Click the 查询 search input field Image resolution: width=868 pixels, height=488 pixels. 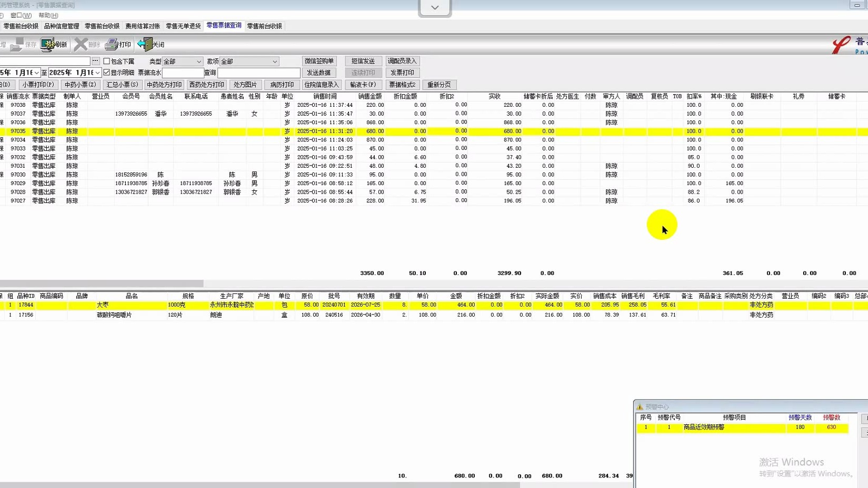coord(258,73)
